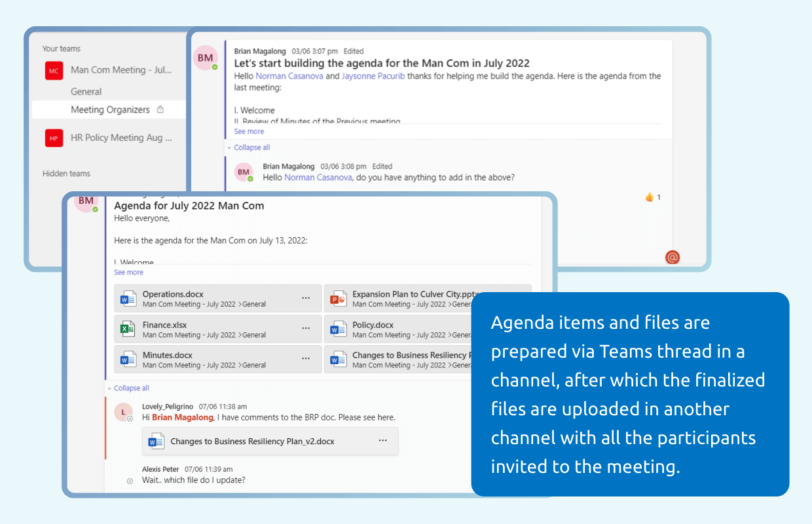
Task: Click Lovely_Peligrino's avatar icon
Action: (x=123, y=412)
